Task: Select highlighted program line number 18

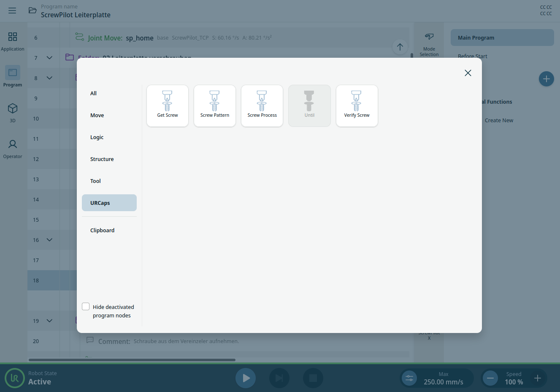Action: click(36, 280)
